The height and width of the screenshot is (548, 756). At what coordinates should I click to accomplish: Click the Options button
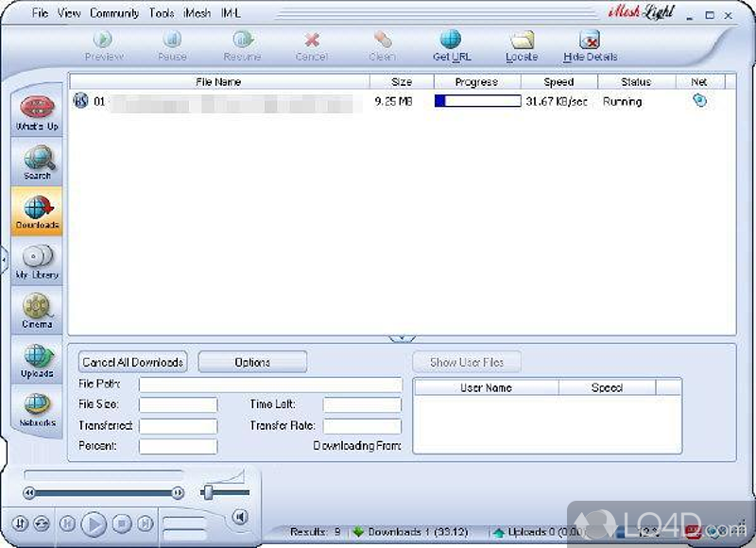pyautogui.click(x=252, y=362)
